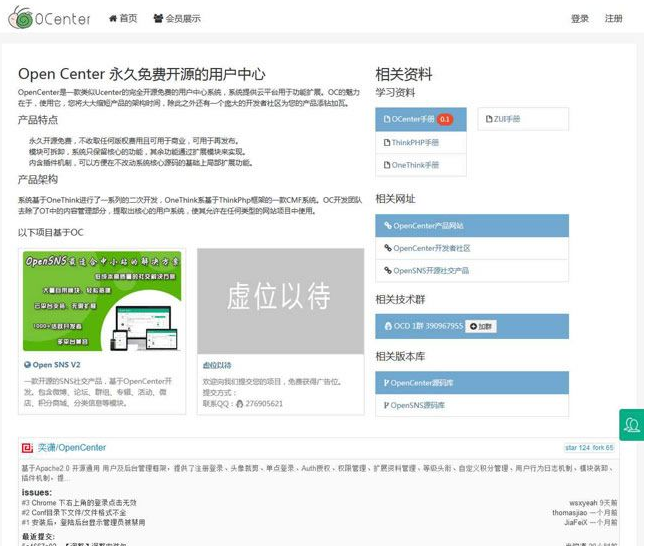646x546 pixels.
Task: Click the link icon beside OpenCenter产品网站
Action: [388, 225]
